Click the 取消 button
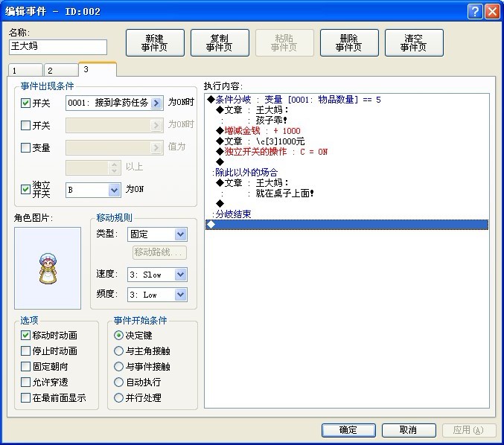Image resolution: width=504 pixels, height=445 pixels. click(x=409, y=430)
